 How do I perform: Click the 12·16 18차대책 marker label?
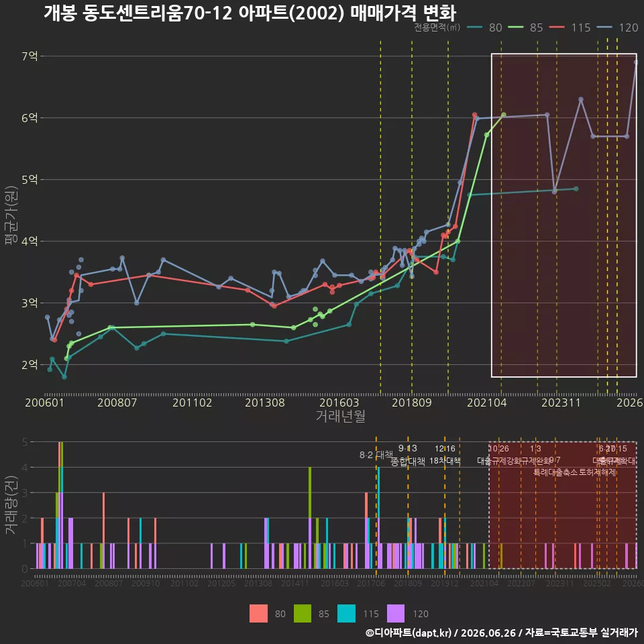click(x=445, y=455)
